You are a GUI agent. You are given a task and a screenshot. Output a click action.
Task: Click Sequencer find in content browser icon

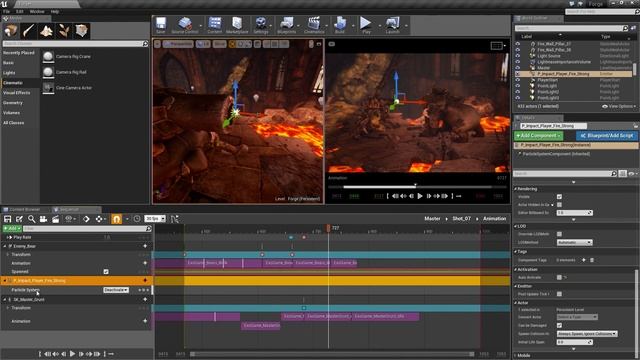click(31, 219)
